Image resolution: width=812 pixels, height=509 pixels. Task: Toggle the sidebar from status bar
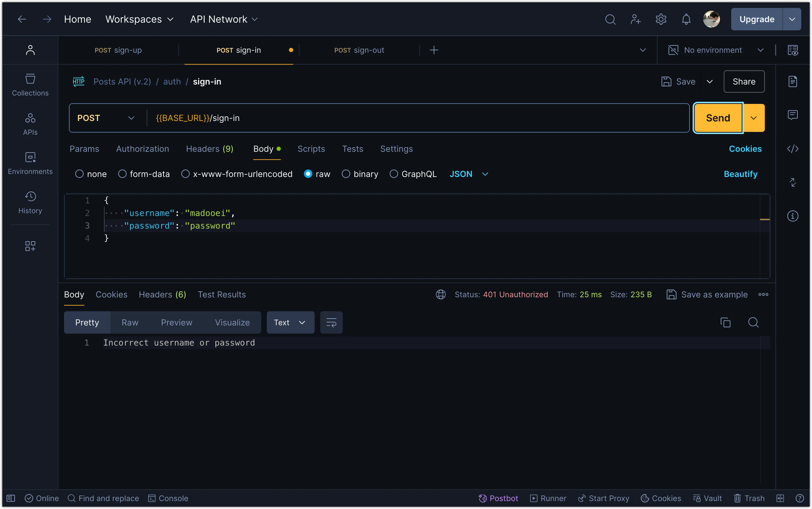11,498
